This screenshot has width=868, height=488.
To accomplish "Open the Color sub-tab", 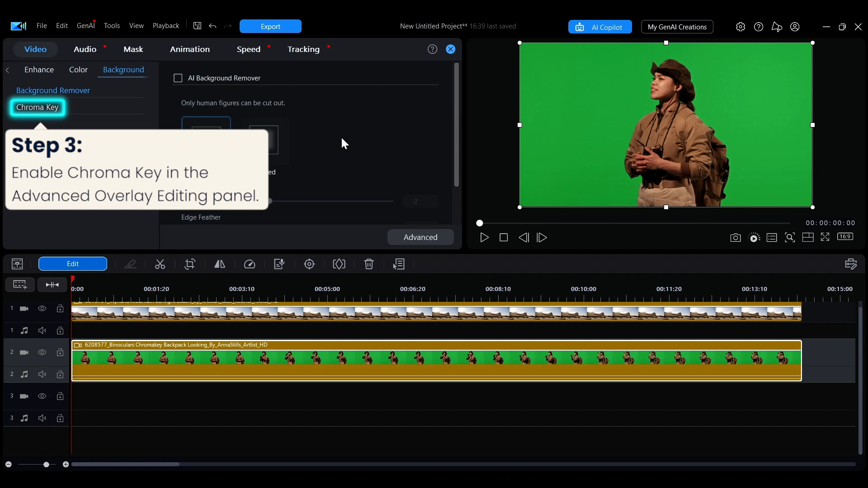I will [x=78, y=70].
